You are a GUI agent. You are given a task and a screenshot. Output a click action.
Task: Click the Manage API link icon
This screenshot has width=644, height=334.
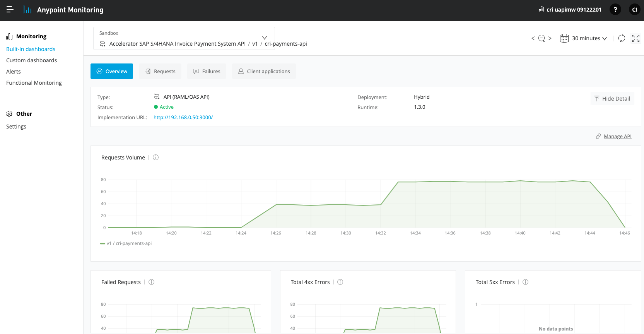coord(598,136)
